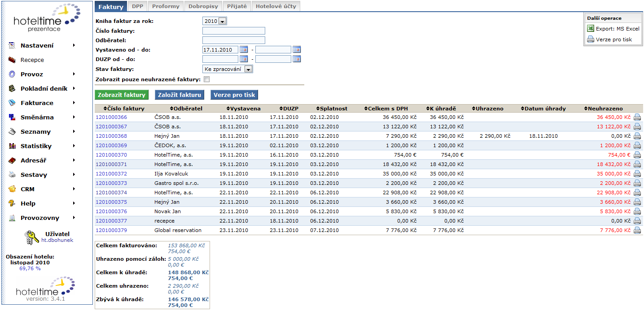Switch to the DPP tab
644x311 pixels.
(x=137, y=6)
